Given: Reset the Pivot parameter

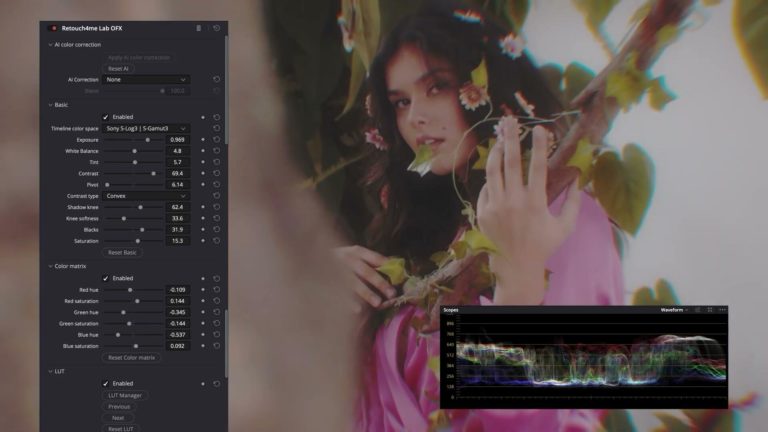Looking at the screenshot, I should (216, 185).
